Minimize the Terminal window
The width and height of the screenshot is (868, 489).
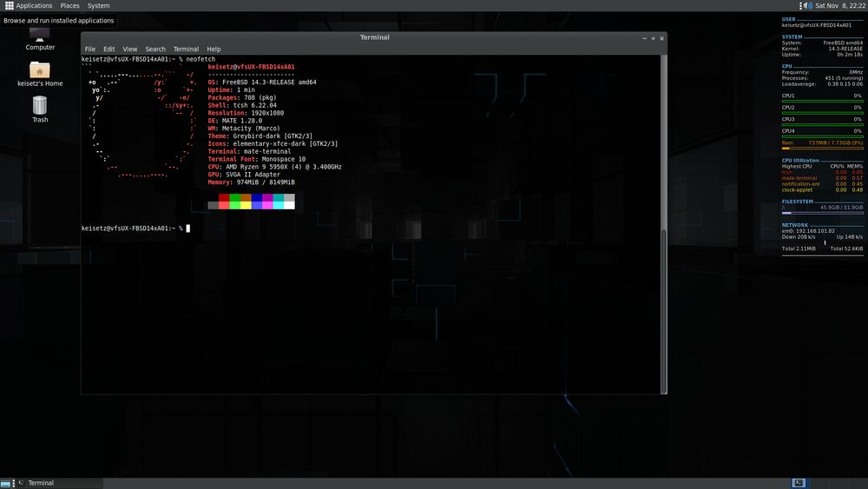point(644,38)
